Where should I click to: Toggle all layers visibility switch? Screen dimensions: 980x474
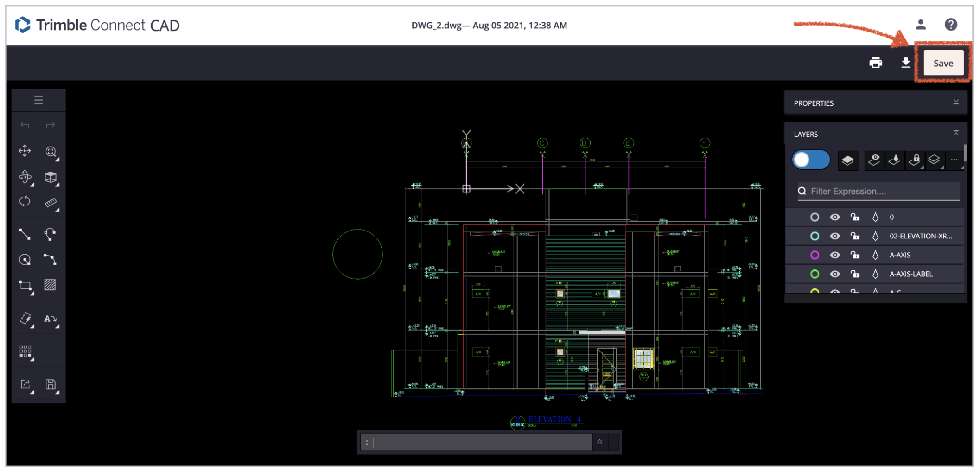(x=810, y=160)
